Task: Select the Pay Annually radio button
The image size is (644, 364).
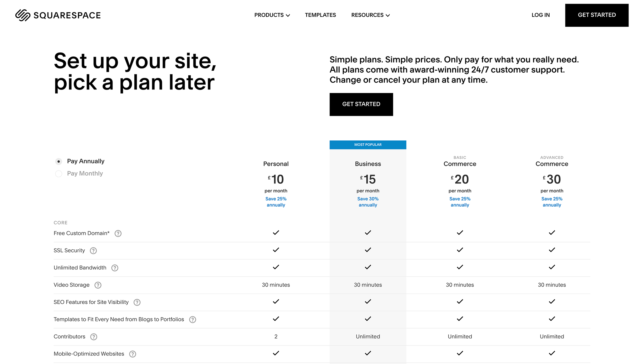Action: pos(58,161)
